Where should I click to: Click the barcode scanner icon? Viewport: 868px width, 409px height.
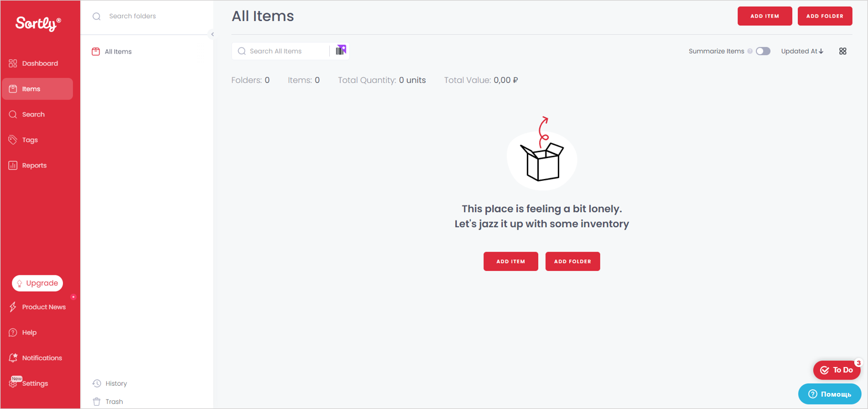click(341, 51)
